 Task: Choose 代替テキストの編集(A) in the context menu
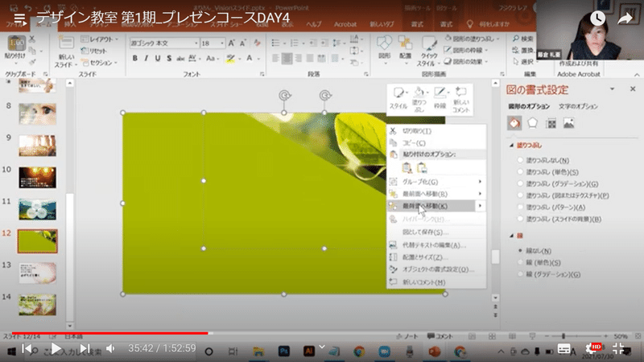click(x=436, y=245)
